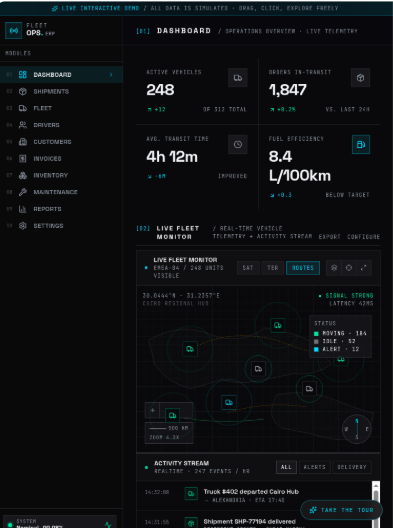Click the map compass widget
The image size is (393, 528).
click(357, 429)
